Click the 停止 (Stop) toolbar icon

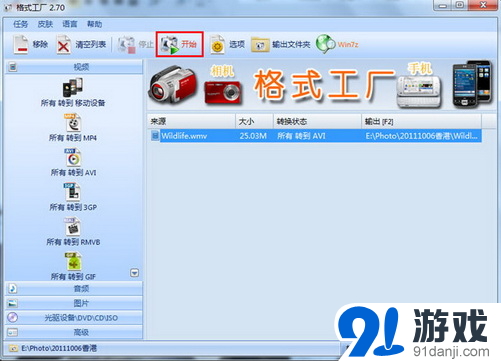coord(127,45)
